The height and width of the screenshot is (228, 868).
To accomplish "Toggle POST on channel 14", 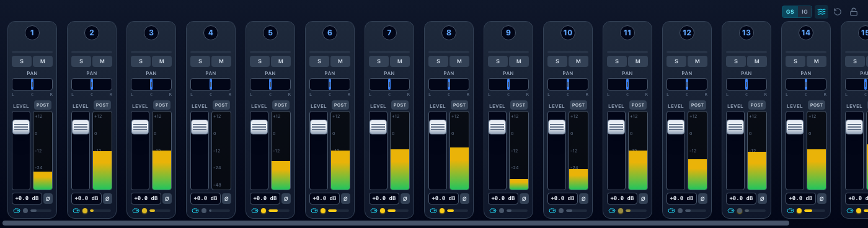I will pos(817,105).
